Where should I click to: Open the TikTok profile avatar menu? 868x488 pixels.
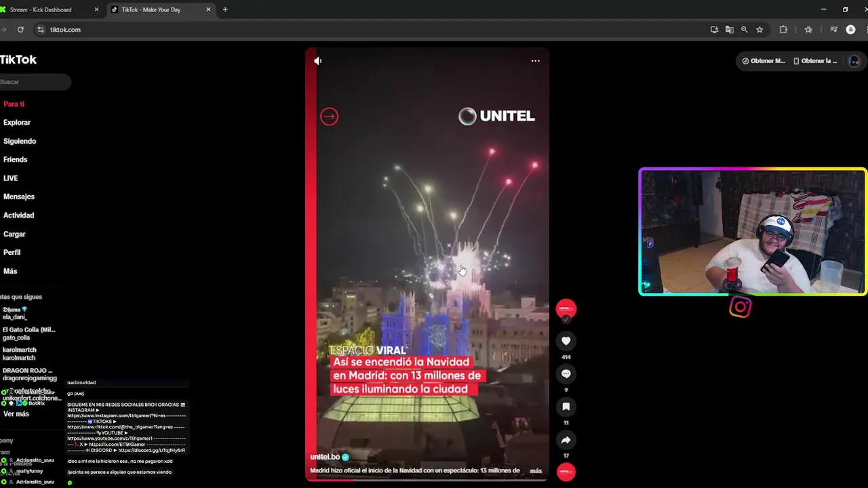point(854,61)
